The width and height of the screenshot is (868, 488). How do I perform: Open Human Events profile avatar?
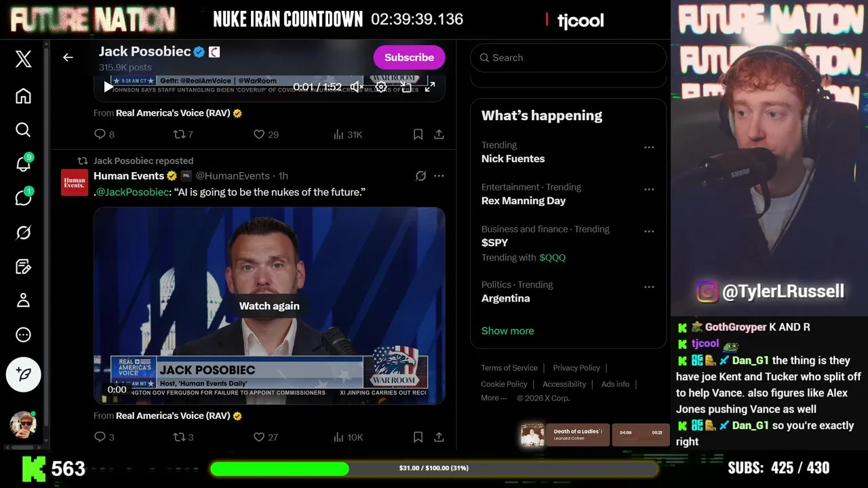(x=75, y=182)
